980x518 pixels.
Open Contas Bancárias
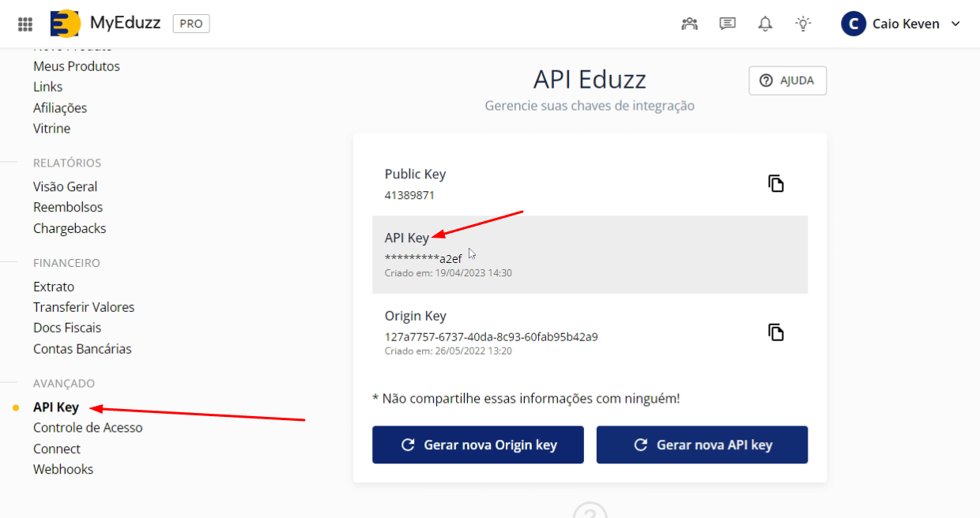(82, 348)
